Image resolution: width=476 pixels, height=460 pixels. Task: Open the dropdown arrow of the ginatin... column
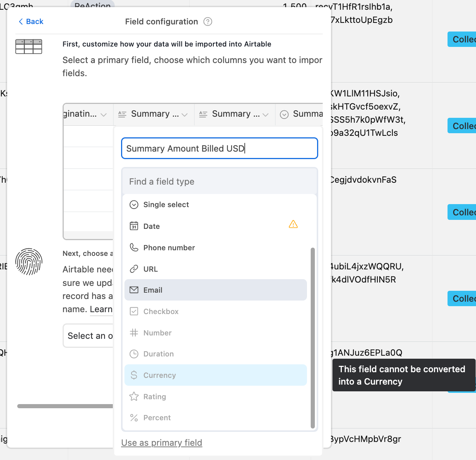click(104, 115)
